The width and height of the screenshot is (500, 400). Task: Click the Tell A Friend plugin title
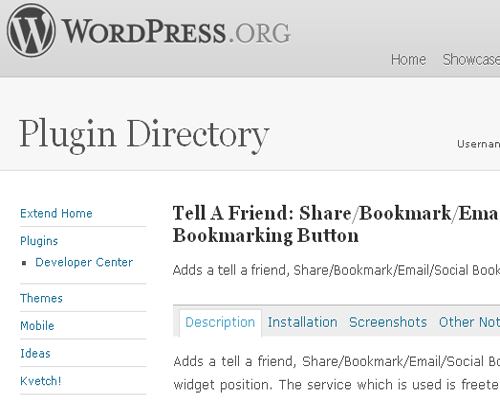(x=336, y=224)
